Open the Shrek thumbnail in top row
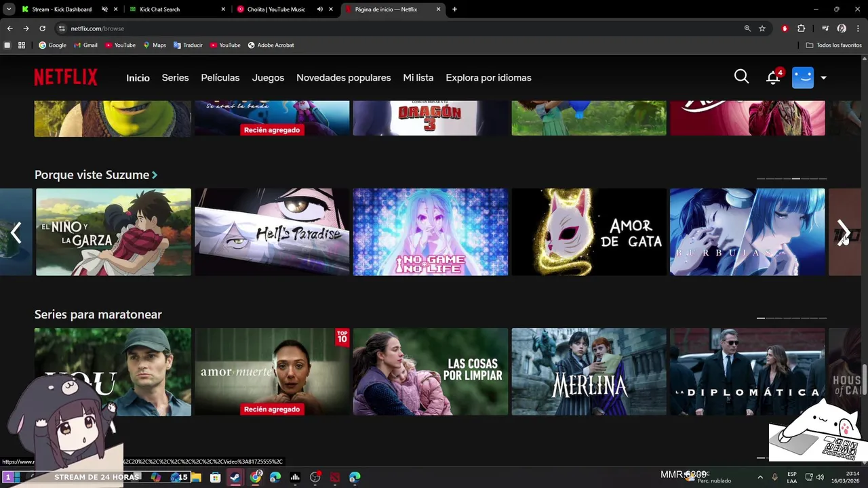Screen dimensions: 868x488 113,119
